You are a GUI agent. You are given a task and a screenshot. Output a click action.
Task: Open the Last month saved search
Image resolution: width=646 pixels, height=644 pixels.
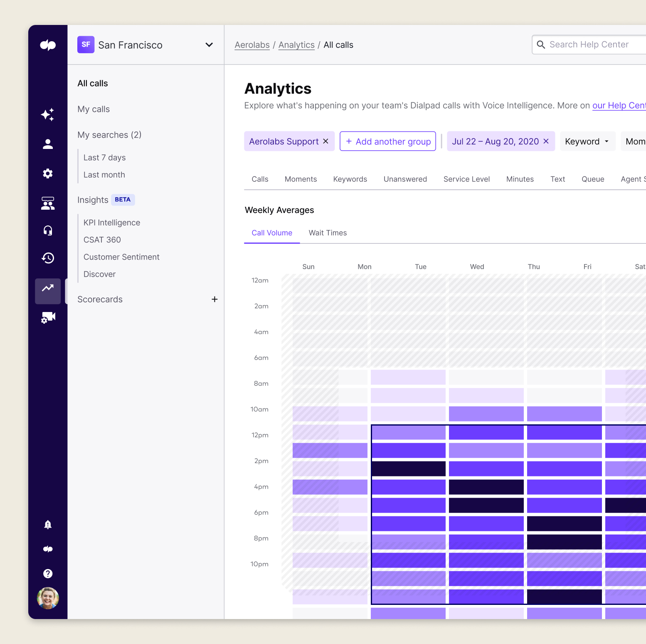(x=104, y=175)
